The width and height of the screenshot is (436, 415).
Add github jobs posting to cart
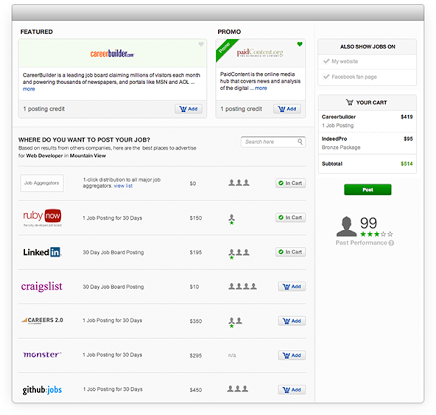pyautogui.click(x=292, y=390)
